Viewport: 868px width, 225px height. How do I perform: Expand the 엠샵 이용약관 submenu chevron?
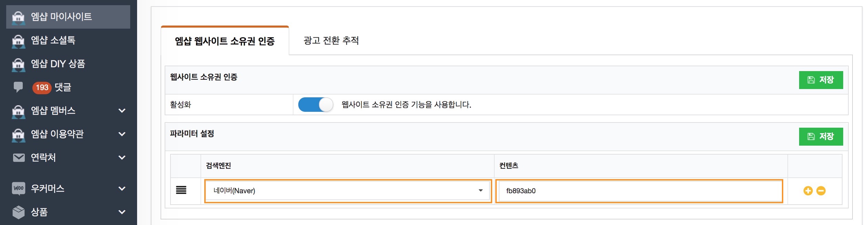click(x=122, y=134)
